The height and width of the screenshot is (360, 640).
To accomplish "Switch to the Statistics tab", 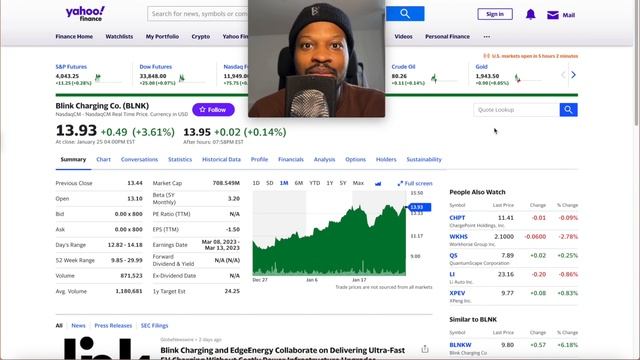I will point(180,160).
